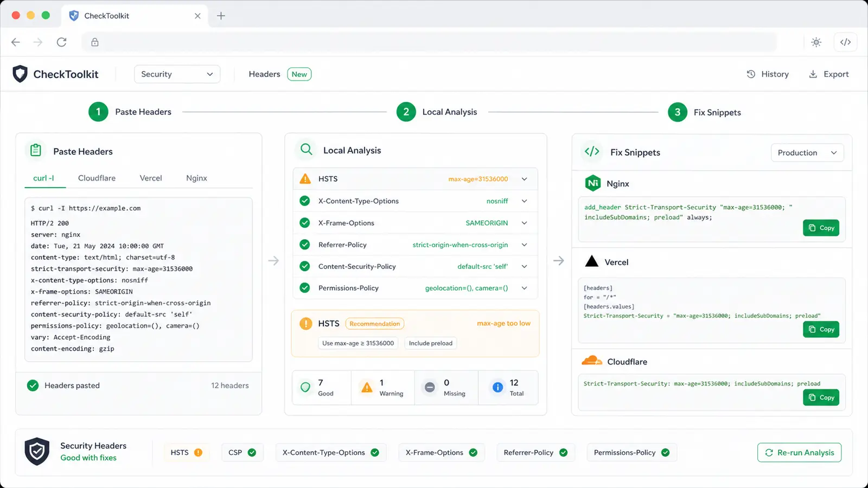Click step 3 Fix Snippets
Viewport: 868px width, 488px height.
704,112
